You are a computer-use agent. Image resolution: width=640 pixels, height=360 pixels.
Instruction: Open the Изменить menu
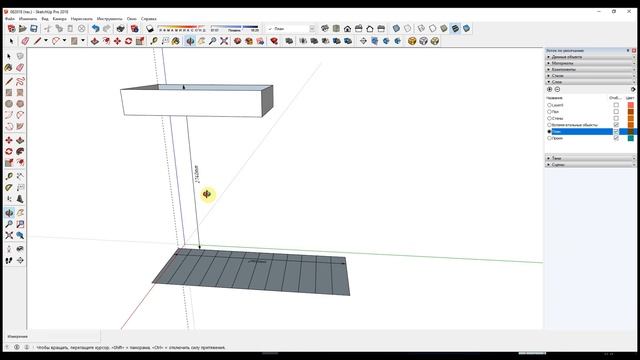pyautogui.click(x=28, y=19)
